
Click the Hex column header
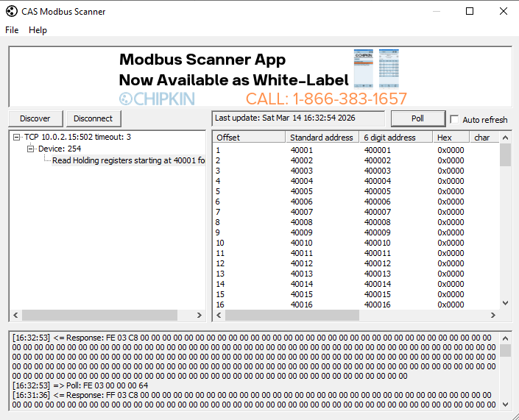451,138
